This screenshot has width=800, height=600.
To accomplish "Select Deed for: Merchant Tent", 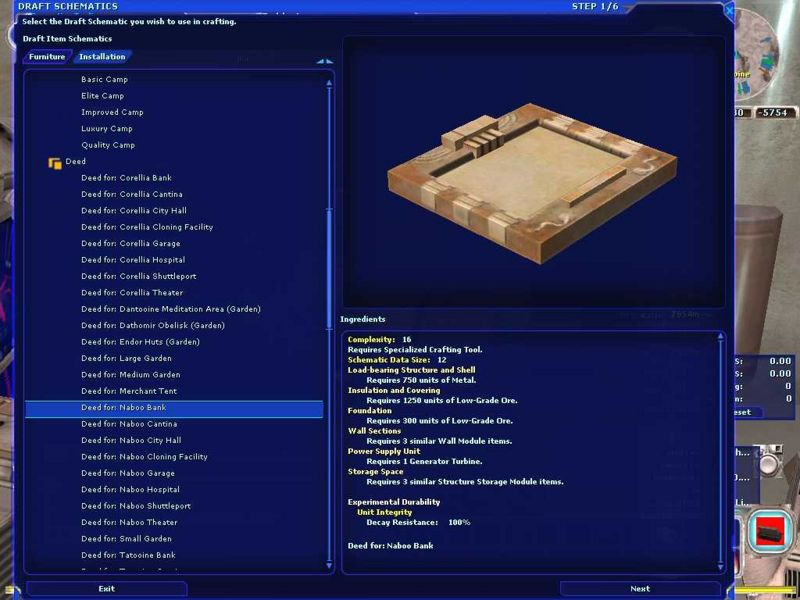I will click(129, 391).
